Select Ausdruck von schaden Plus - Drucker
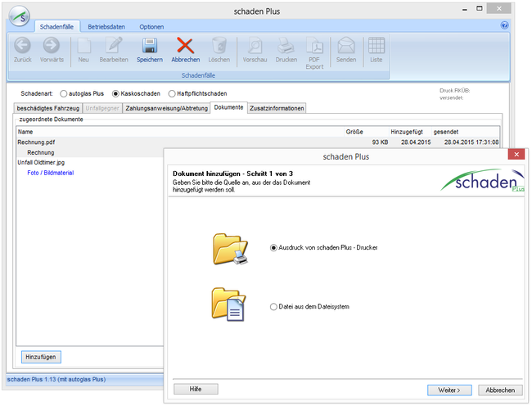This screenshot has width=532, height=406. point(274,247)
